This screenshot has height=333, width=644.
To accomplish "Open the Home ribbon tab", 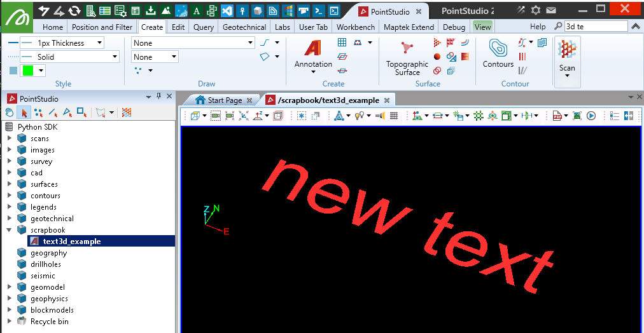I will (53, 27).
